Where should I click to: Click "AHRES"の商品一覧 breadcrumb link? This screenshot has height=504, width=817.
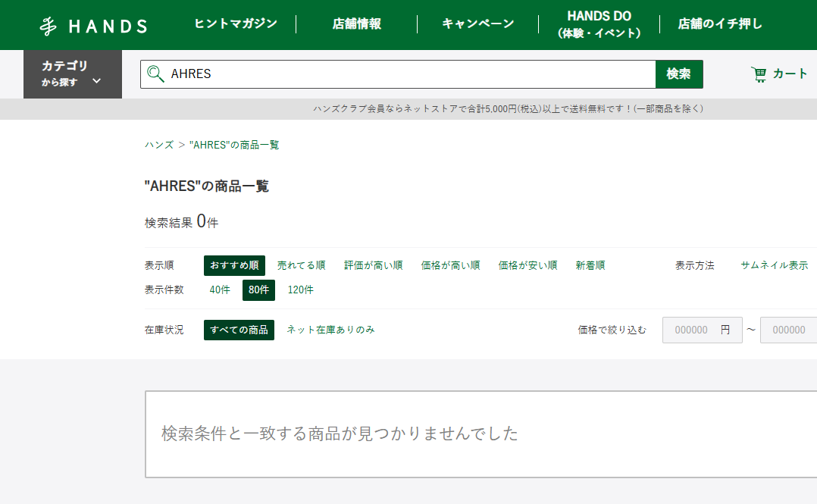pos(234,145)
